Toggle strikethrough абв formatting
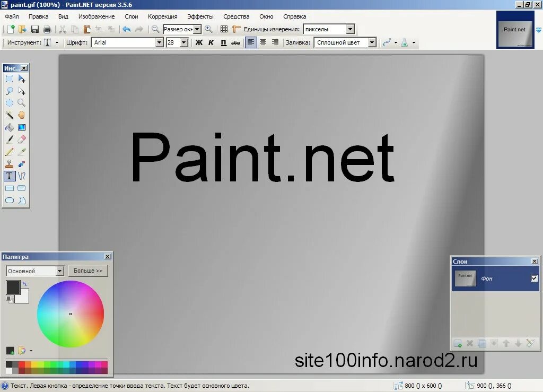 pyautogui.click(x=235, y=42)
